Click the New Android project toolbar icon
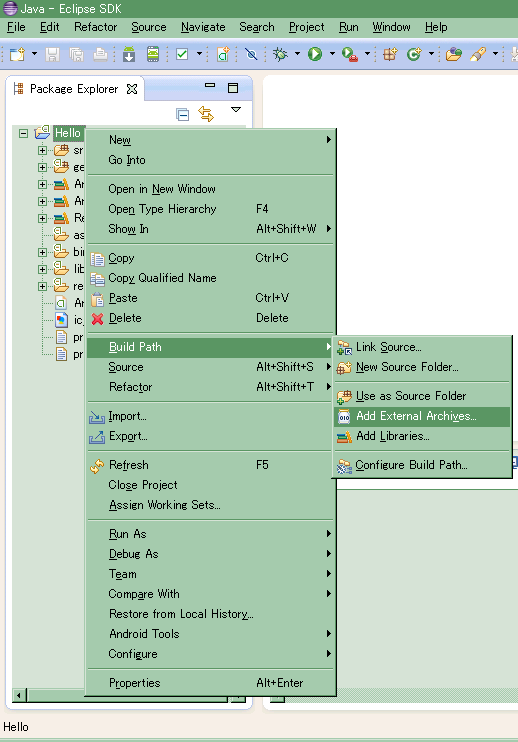The width and height of the screenshot is (518, 742). click(x=223, y=54)
